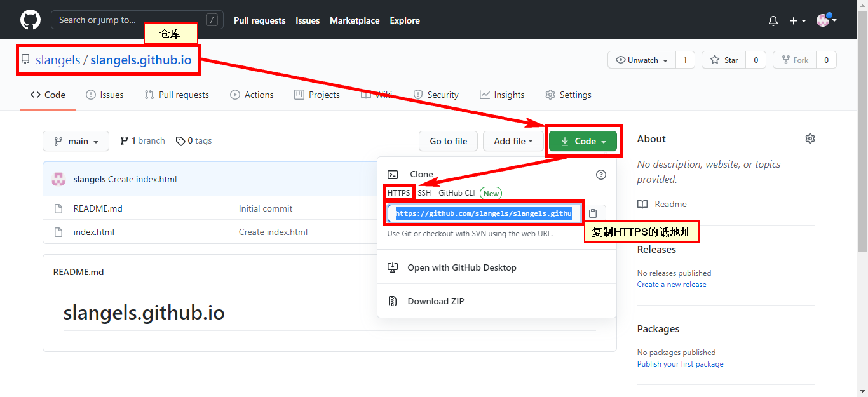Open the About settings gear icon

pos(810,138)
